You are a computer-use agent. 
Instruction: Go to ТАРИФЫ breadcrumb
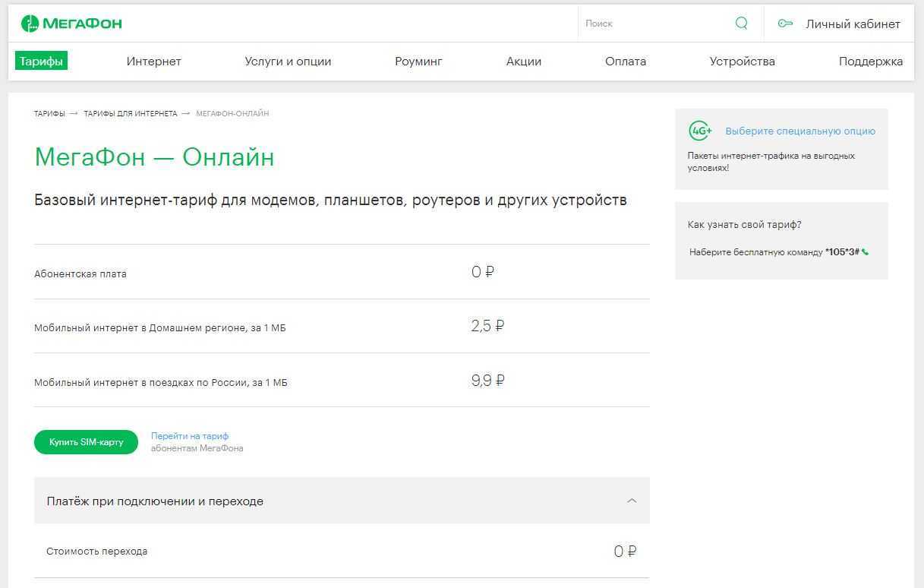point(49,113)
